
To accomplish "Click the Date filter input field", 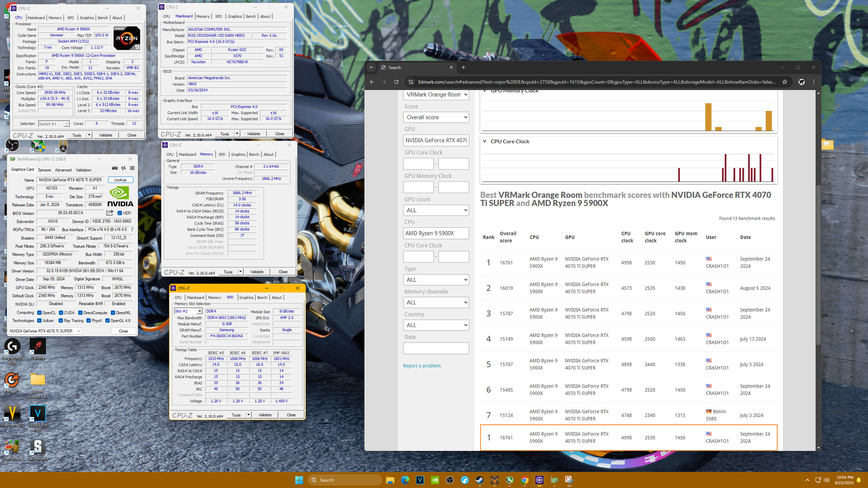I will pos(436,348).
